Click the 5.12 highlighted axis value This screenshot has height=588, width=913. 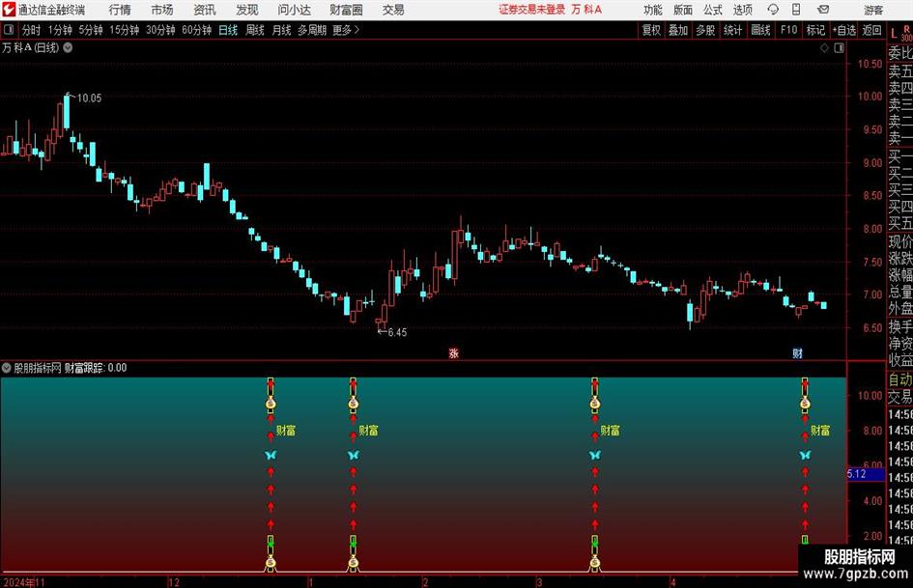coord(866,474)
